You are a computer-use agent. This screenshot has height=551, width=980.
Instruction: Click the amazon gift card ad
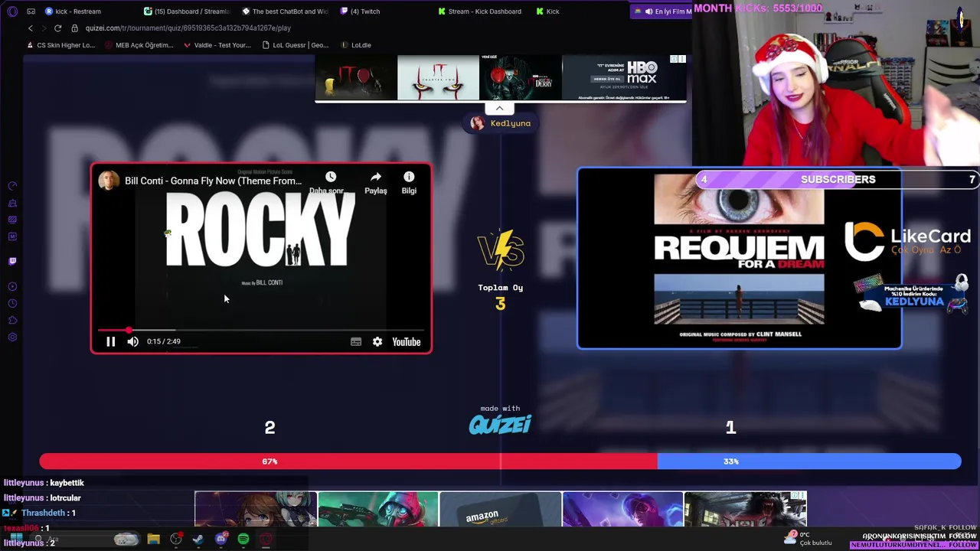(500, 510)
